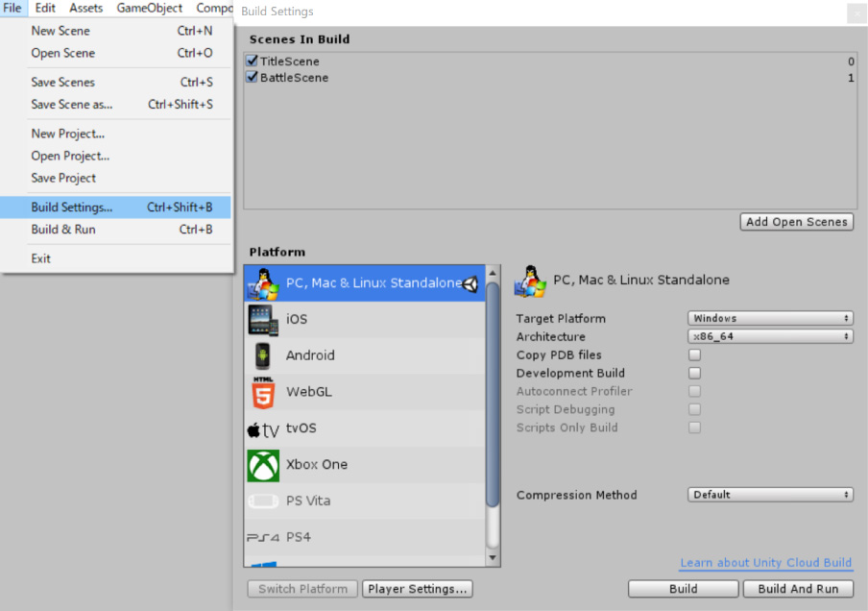Viewport: 868px width, 611px height.
Task: Choose Open Project... menu entry
Action: coord(115,157)
